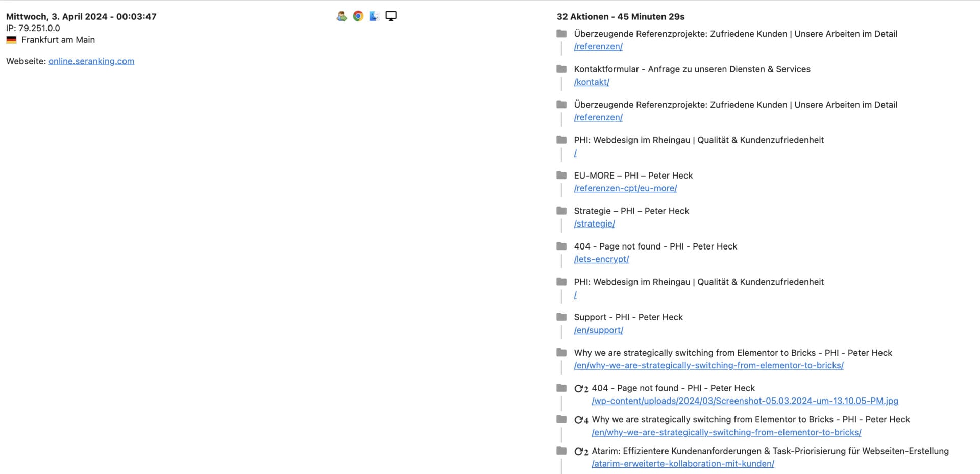Click the 32 Aktionen session summary heading
The width and height of the screenshot is (980, 474).
[x=621, y=16]
